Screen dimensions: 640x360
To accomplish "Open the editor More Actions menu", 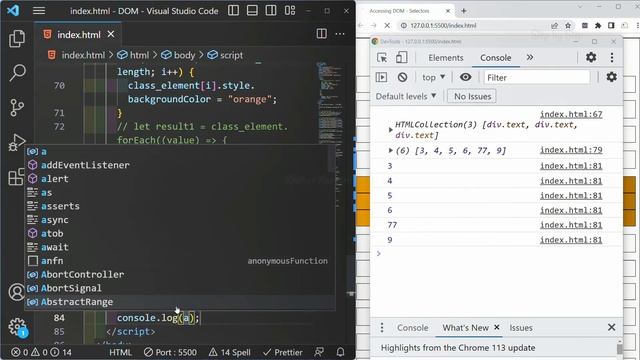I will coord(340,34).
